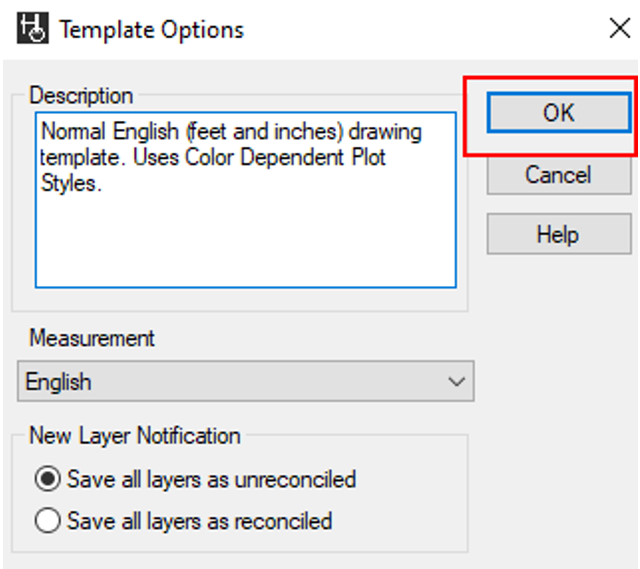The image size is (640, 569).
Task: Click the 'Save all layers as unreconciled' label text
Action: pyautogui.click(x=211, y=479)
